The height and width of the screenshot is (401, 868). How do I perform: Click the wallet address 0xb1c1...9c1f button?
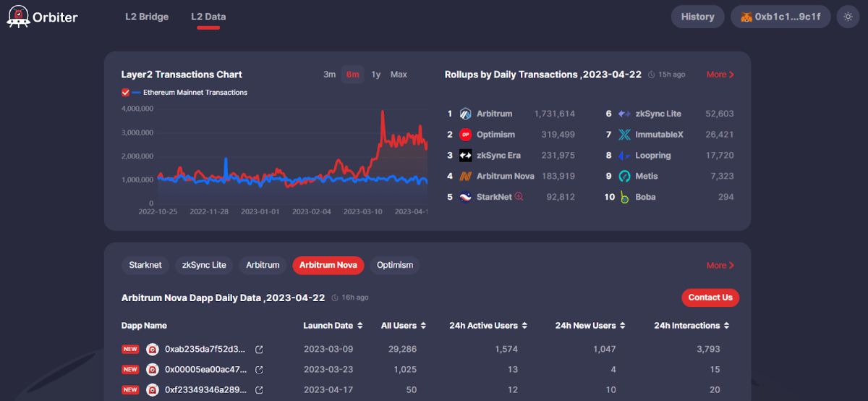point(780,17)
